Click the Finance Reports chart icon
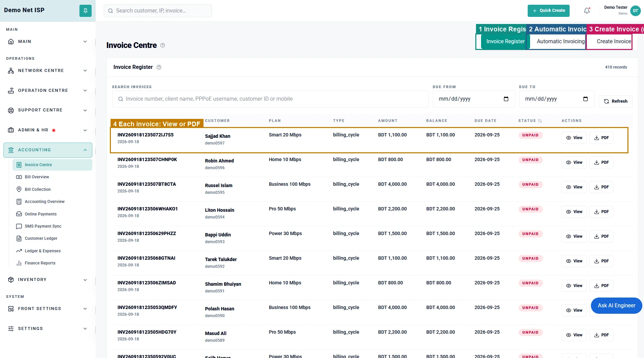Screen dimensions: 644x358 point(19,263)
